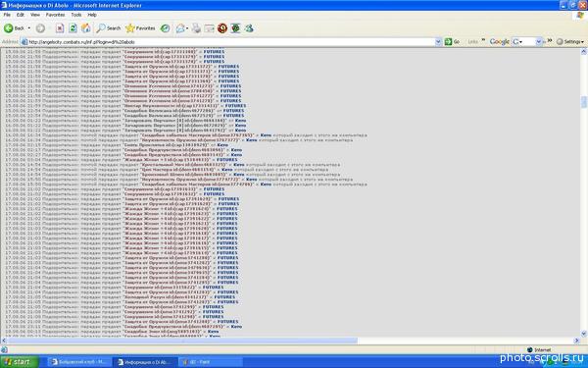Click the Mail icon in toolbar
The image size is (588, 368).
(x=182, y=28)
